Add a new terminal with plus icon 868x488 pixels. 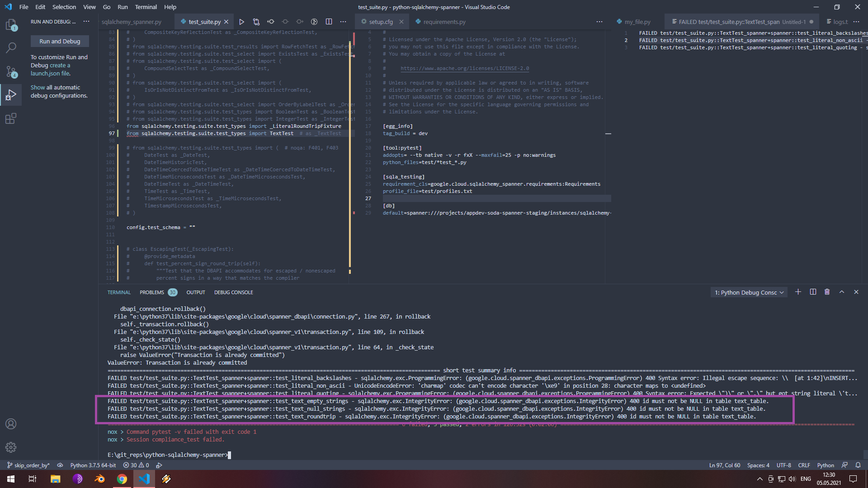coord(798,292)
